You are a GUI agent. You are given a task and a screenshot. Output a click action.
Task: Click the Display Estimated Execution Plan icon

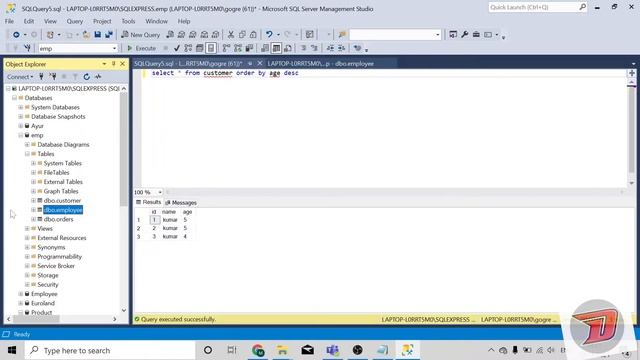188,48
